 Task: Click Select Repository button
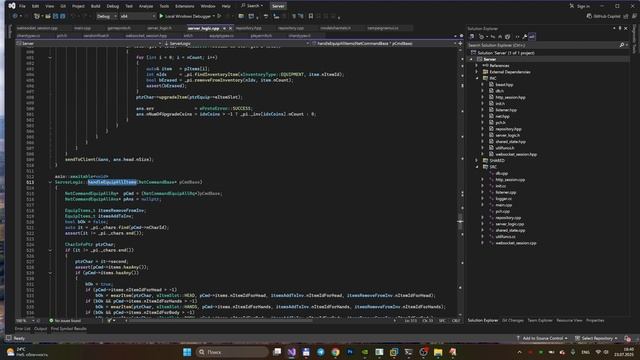pos(596,338)
